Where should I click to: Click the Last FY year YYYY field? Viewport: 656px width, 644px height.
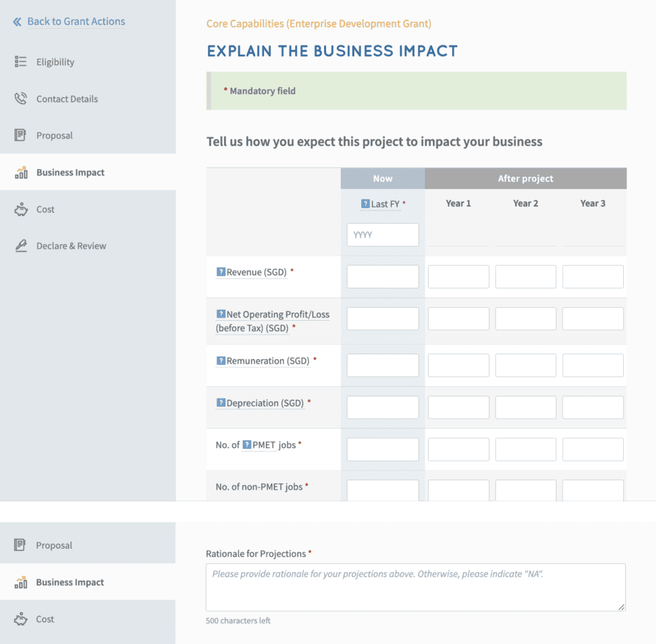click(x=383, y=234)
